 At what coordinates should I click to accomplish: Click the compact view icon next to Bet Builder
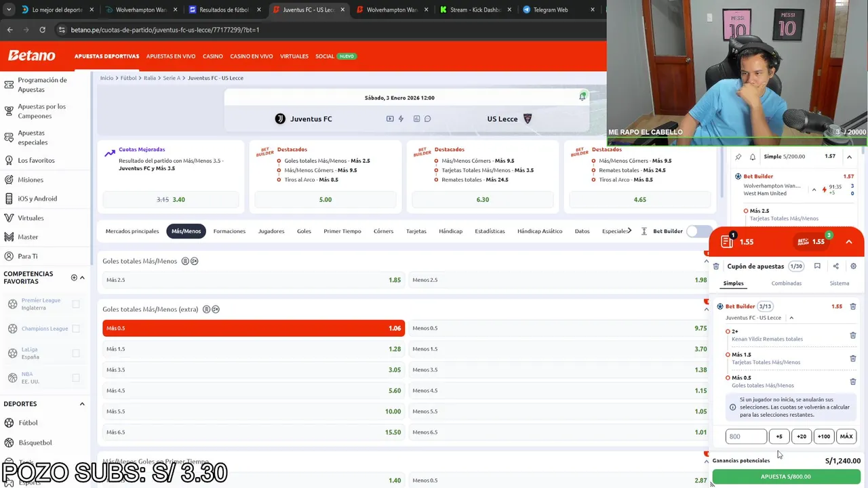coord(644,231)
